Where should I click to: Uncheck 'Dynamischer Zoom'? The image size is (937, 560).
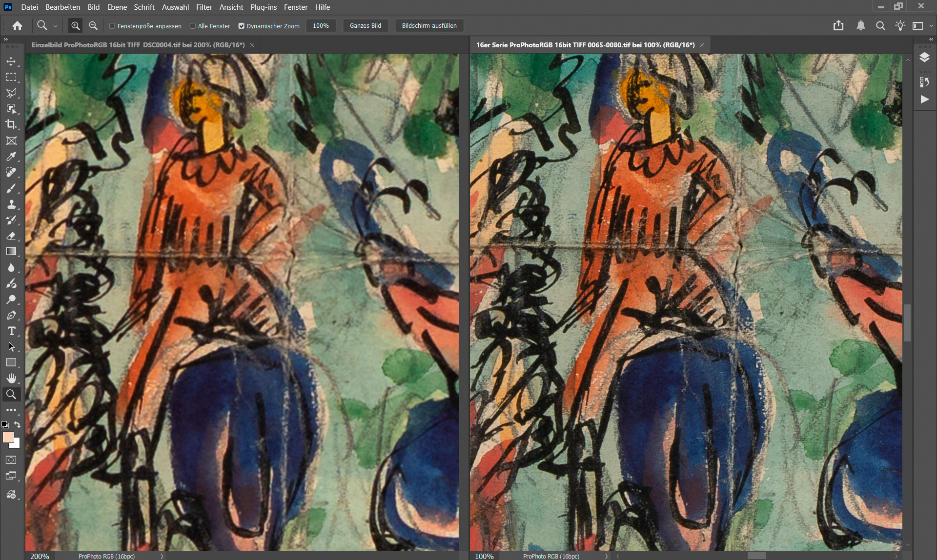pyautogui.click(x=242, y=26)
